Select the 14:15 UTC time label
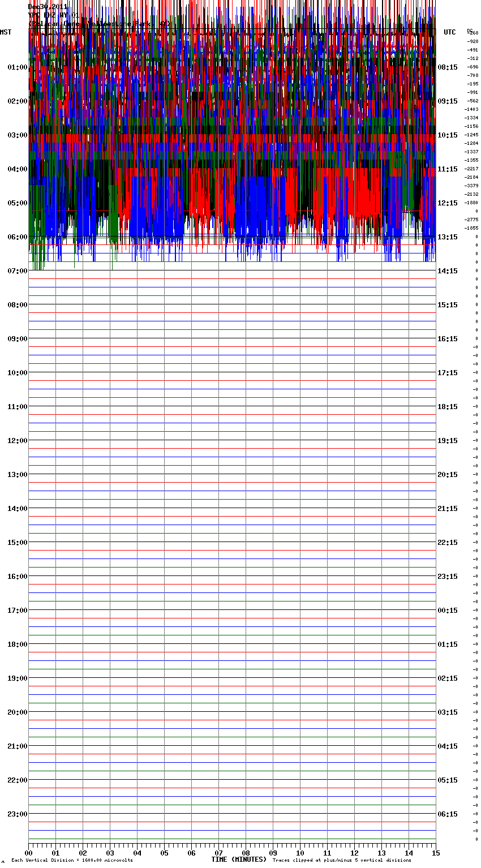The width and height of the screenshot is (481, 868). (448, 271)
